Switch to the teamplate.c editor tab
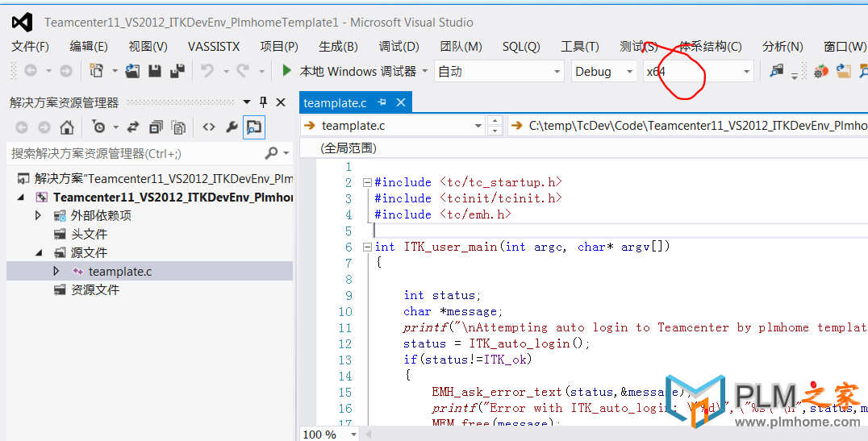 tap(335, 103)
